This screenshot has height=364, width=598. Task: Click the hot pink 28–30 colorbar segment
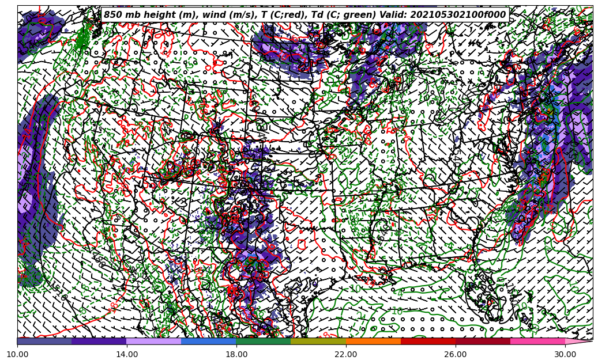(x=537, y=341)
